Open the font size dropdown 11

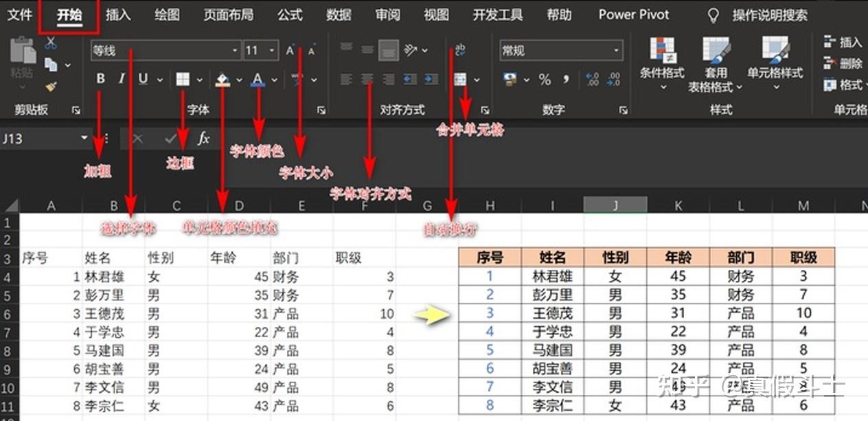coord(273,50)
